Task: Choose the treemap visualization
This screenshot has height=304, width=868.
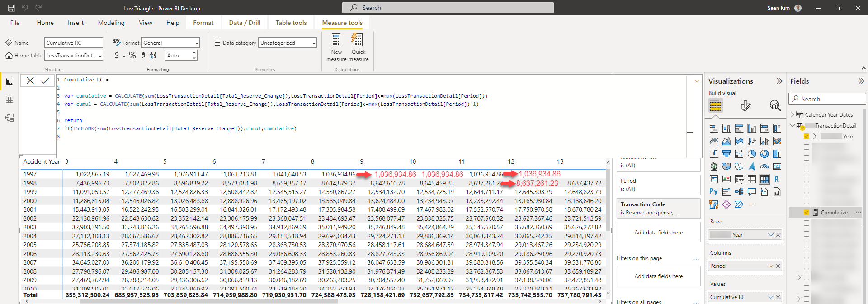Action: (x=777, y=154)
